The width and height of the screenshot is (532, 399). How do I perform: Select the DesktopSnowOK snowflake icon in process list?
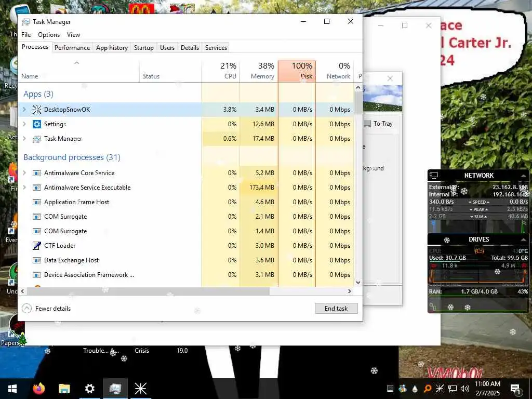(37, 109)
